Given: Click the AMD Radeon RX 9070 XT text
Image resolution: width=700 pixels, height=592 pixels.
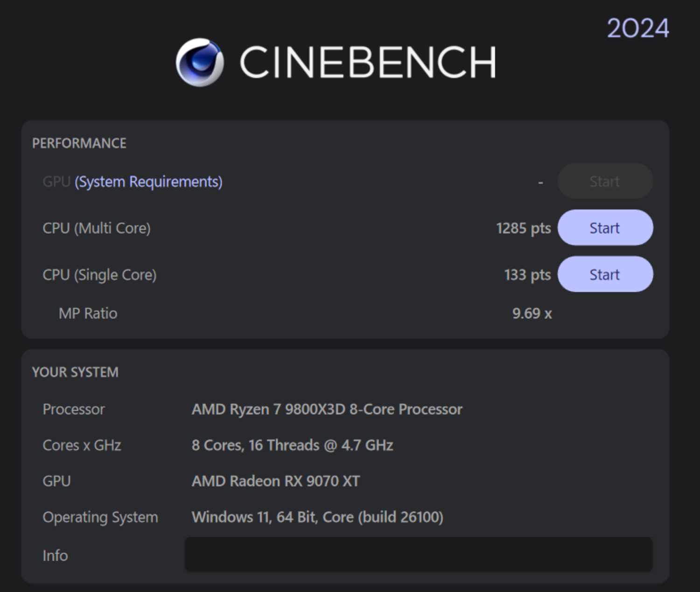Looking at the screenshot, I should tap(276, 481).
